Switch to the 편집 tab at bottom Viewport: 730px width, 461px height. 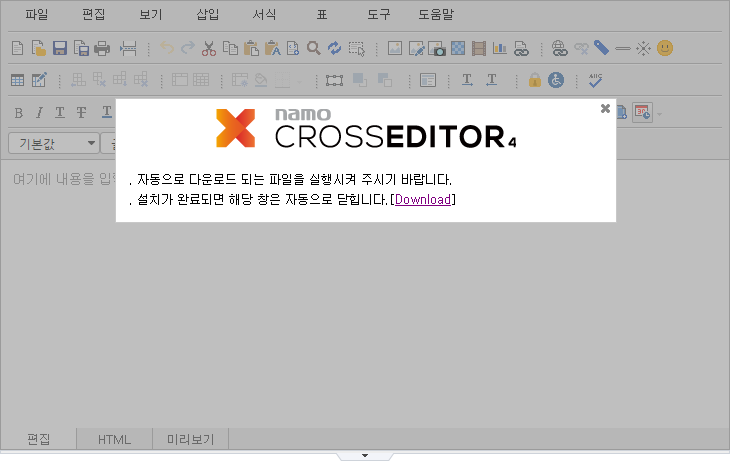38,439
